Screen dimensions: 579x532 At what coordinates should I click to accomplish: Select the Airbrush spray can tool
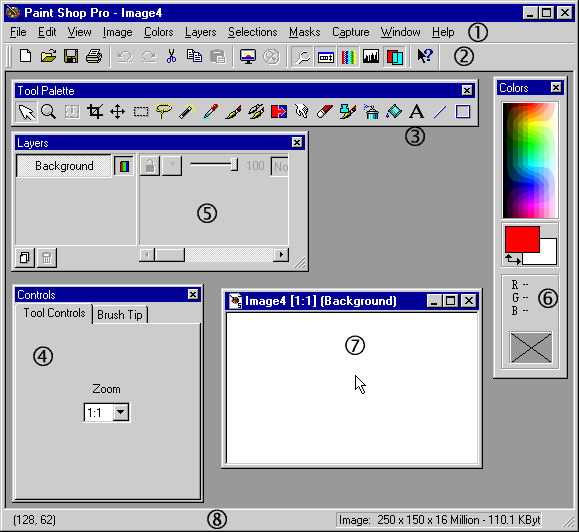coord(371,112)
